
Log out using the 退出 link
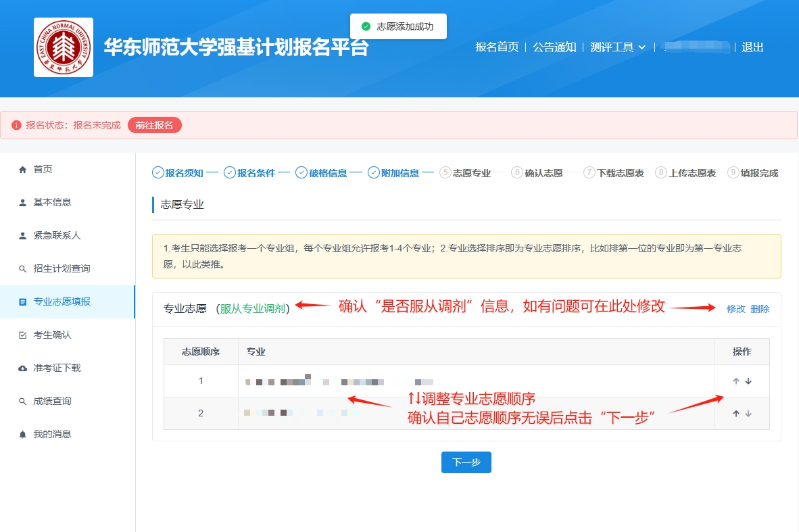[x=752, y=47]
